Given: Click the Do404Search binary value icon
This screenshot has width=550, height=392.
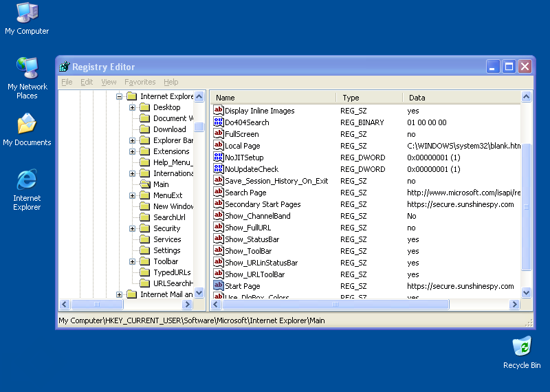Looking at the screenshot, I should coord(218,122).
